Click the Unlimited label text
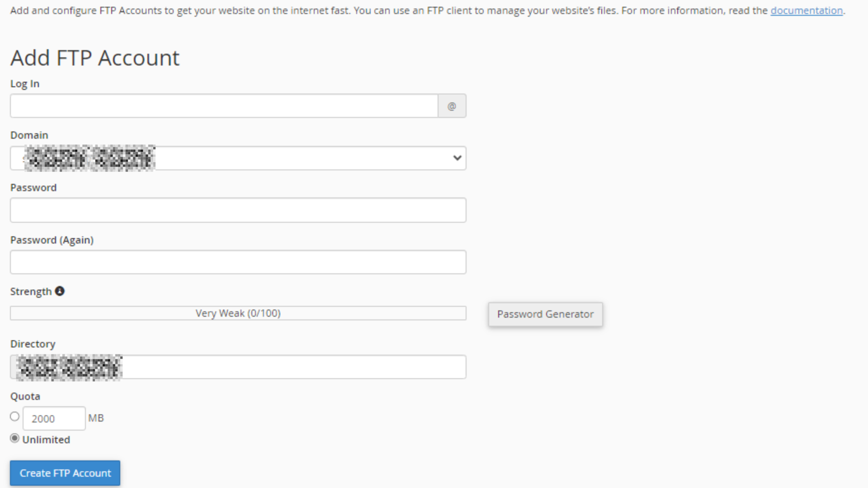 (x=46, y=440)
